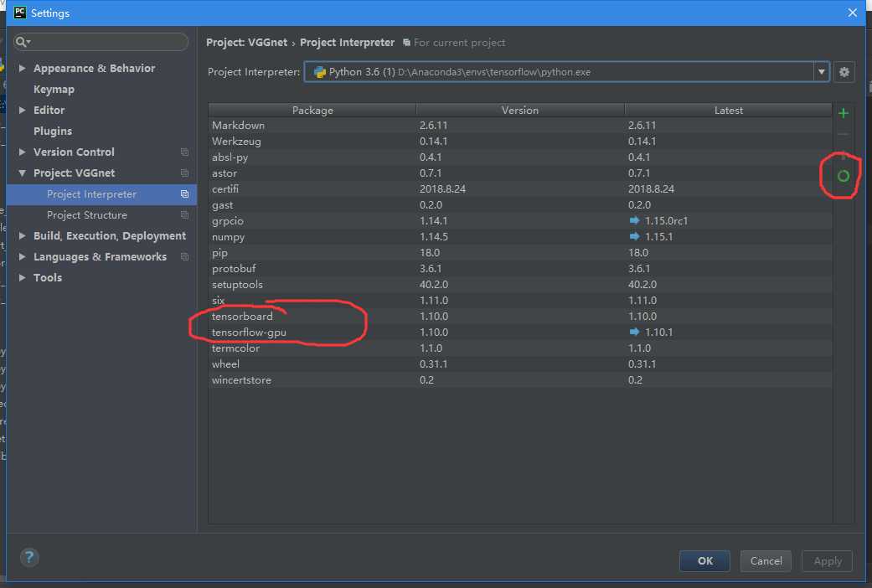Open the Keymap settings page

click(54, 89)
